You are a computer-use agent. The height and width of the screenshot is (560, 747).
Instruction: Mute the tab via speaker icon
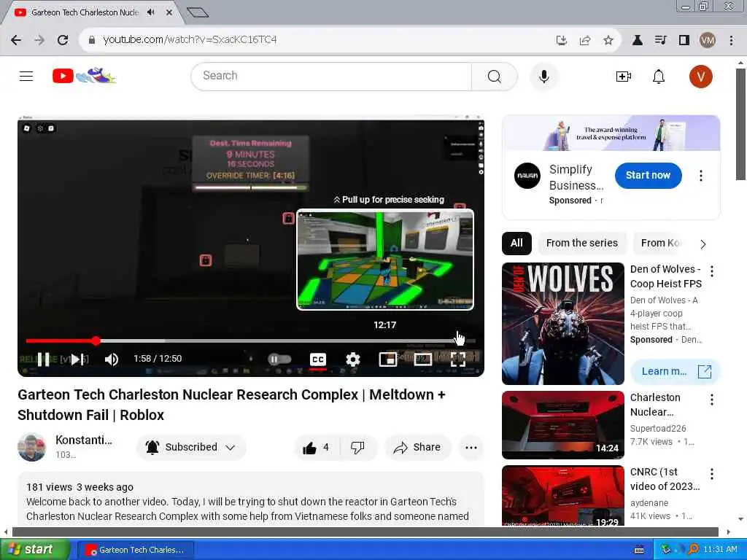click(151, 12)
